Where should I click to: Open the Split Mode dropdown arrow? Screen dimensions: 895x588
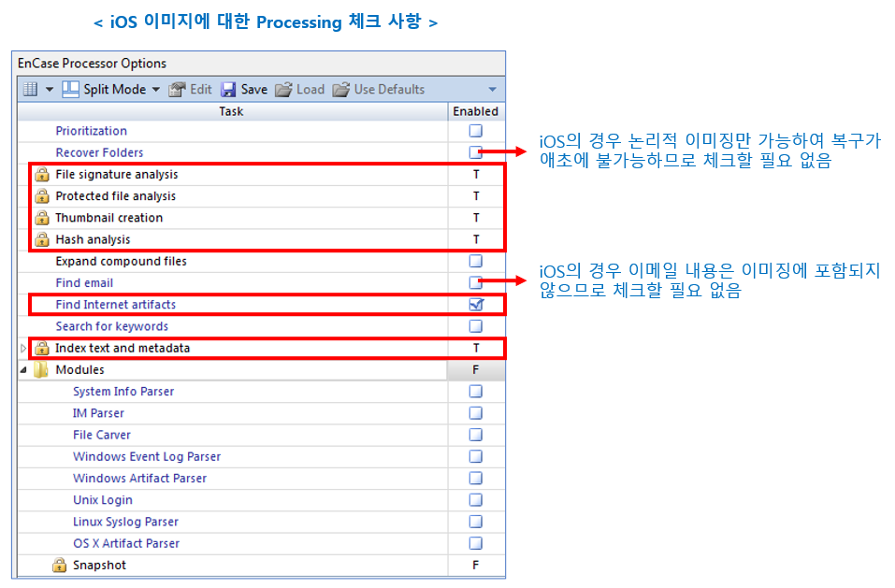[x=156, y=90]
